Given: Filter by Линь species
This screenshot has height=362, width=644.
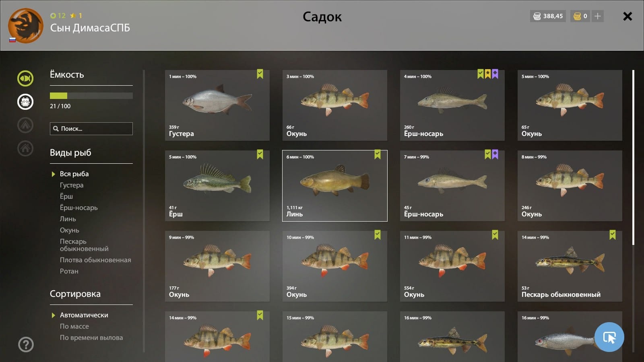Looking at the screenshot, I should click(68, 219).
